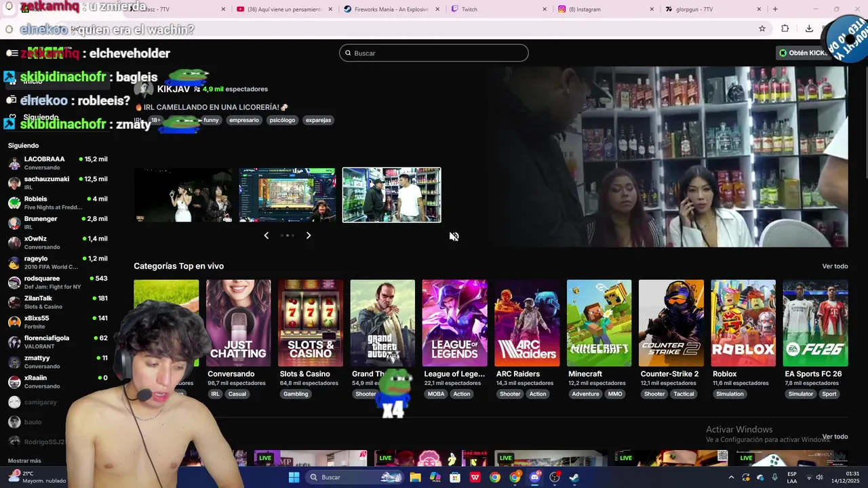Open the League of Legends category card
This screenshot has height=488, width=868.
tap(454, 323)
